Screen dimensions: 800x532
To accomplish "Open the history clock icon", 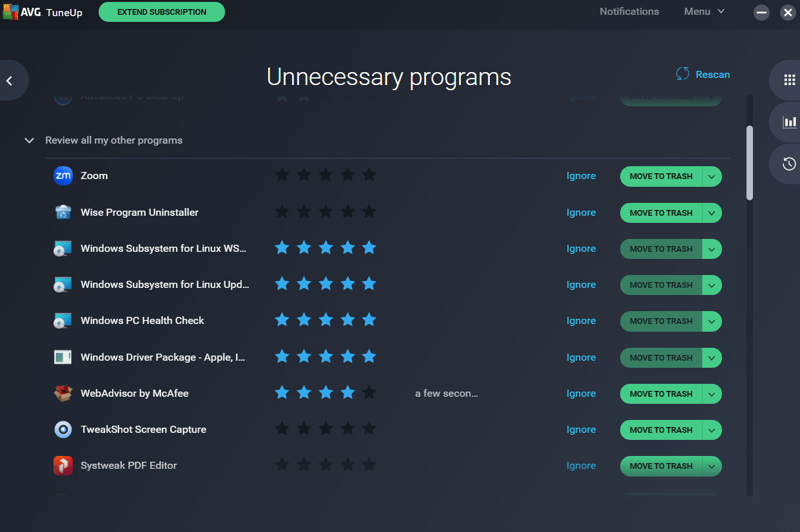I will point(789,164).
